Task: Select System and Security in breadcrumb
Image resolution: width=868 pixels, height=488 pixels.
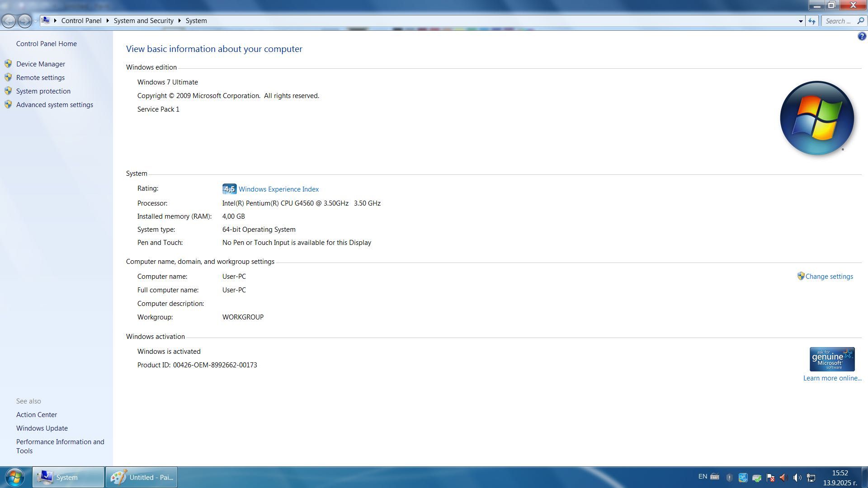Action: point(144,21)
